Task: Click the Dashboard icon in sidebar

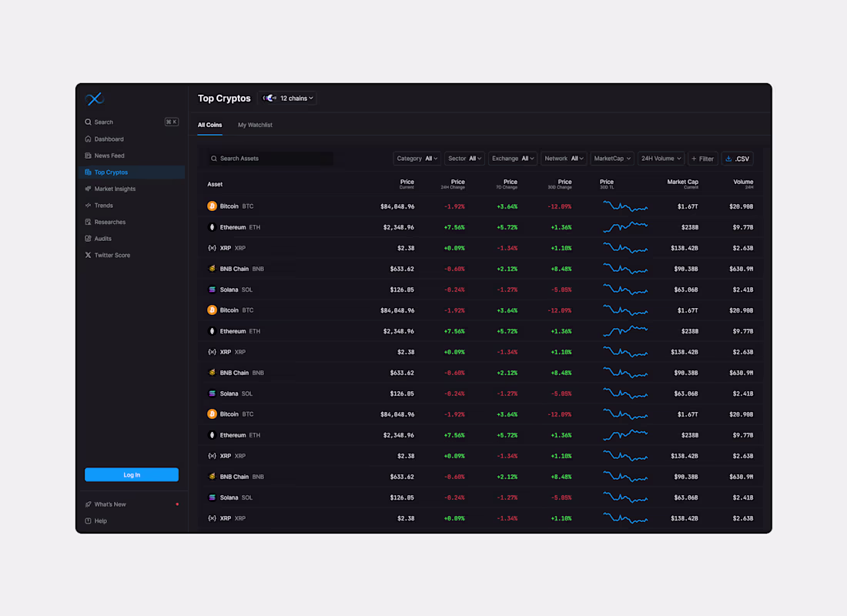Action: coord(88,139)
